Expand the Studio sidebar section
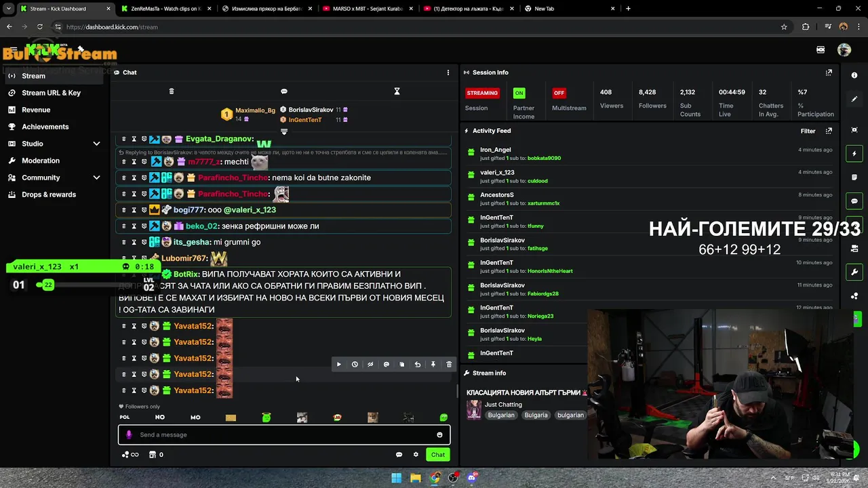The height and width of the screenshot is (488, 868). click(x=54, y=144)
